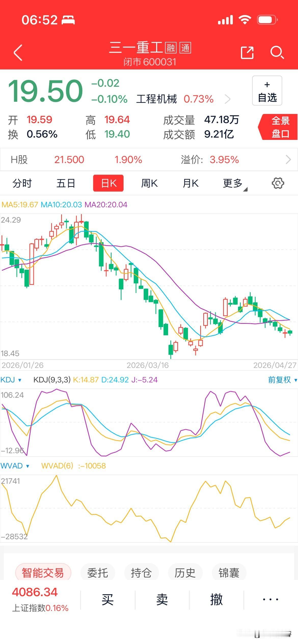Open 全景盘口 panel

coord(278,127)
